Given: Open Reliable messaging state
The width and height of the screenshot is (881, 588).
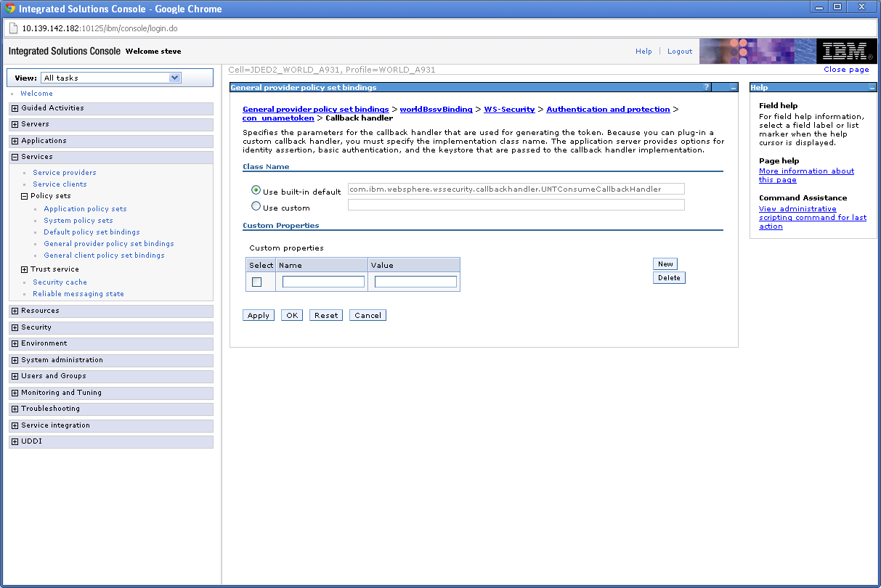Looking at the screenshot, I should [x=78, y=294].
